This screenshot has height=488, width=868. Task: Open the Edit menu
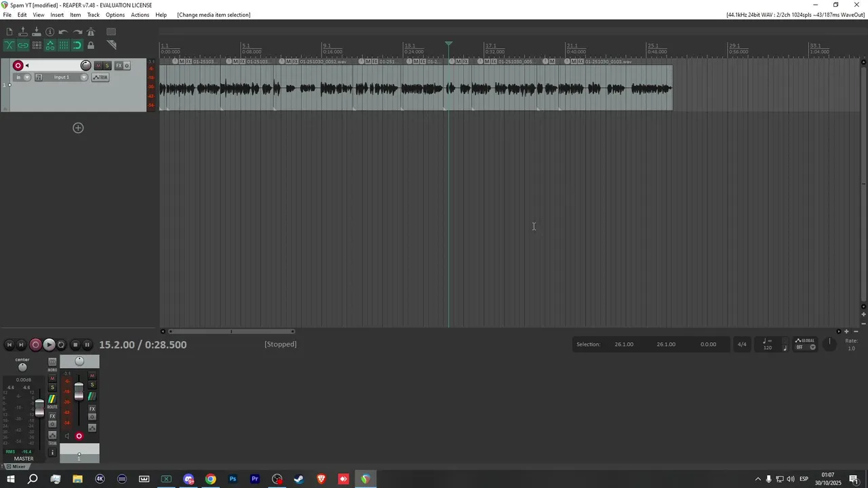tap(22, 15)
